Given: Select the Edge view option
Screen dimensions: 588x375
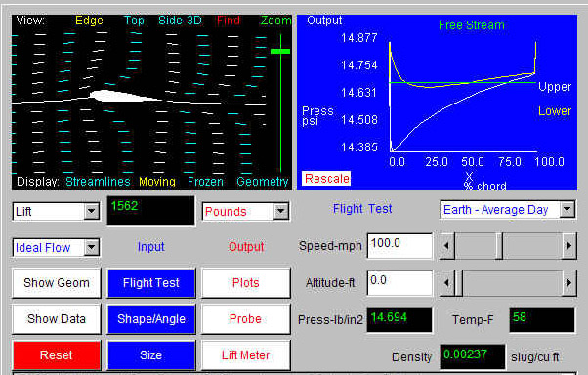Looking at the screenshot, I should click(x=89, y=21).
